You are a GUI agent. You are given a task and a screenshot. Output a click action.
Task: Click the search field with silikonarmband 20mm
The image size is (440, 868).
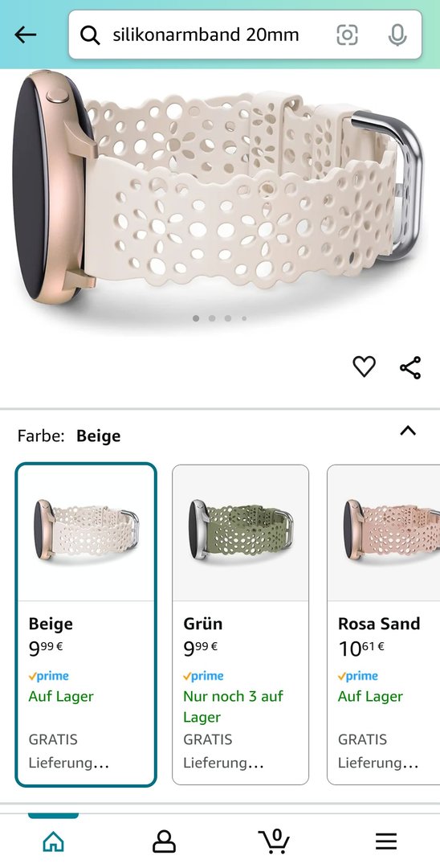(245, 35)
